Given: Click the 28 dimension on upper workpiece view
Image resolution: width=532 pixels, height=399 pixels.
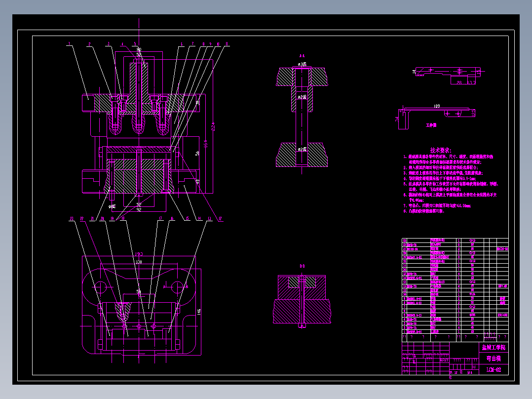Looking at the screenshot, I should pos(459,82).
